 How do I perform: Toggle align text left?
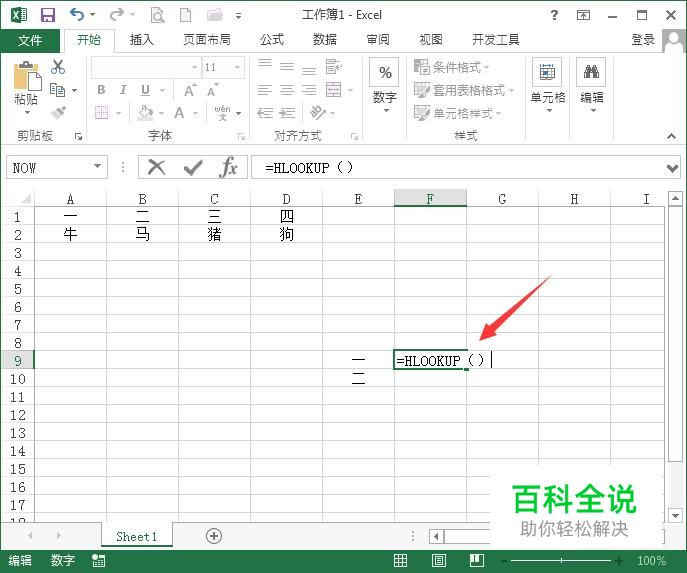coord(265,90)
